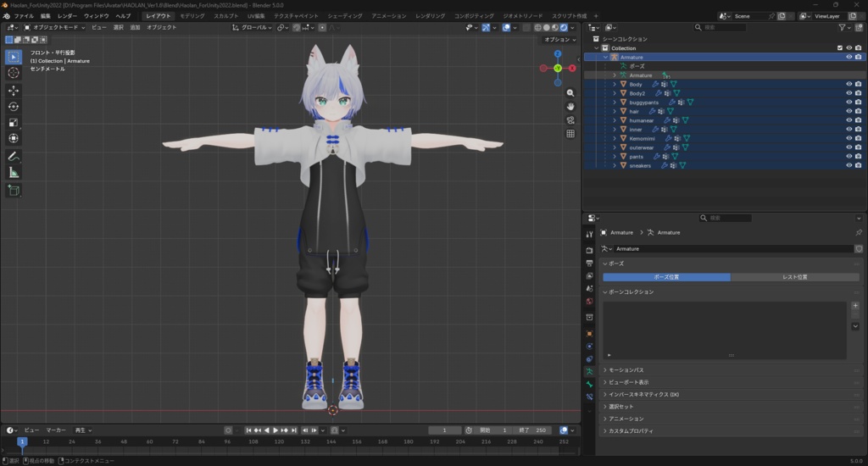
Task: Open the Output properties tab
Action: (590, 263)
